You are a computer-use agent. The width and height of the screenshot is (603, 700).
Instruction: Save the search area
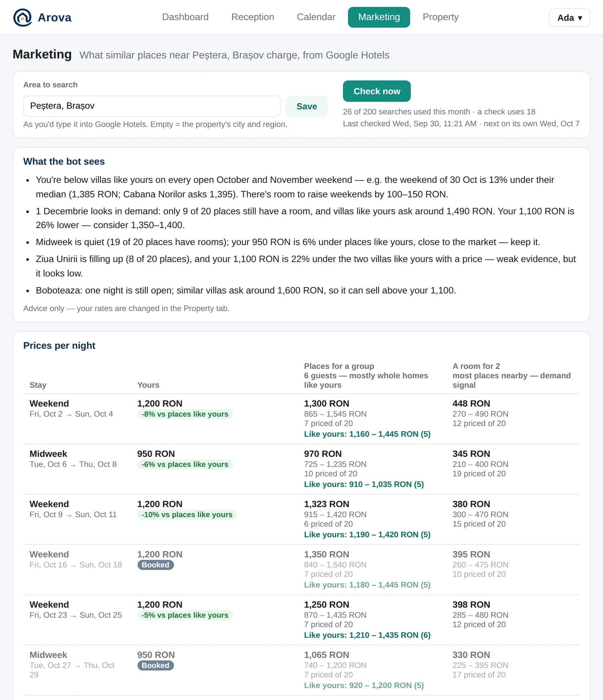coord(307,106)
